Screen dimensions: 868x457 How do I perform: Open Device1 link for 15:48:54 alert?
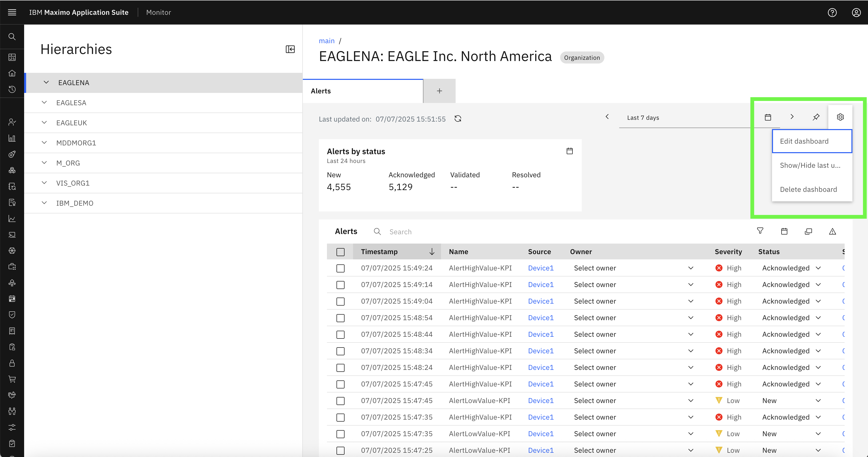click(541, 318)
